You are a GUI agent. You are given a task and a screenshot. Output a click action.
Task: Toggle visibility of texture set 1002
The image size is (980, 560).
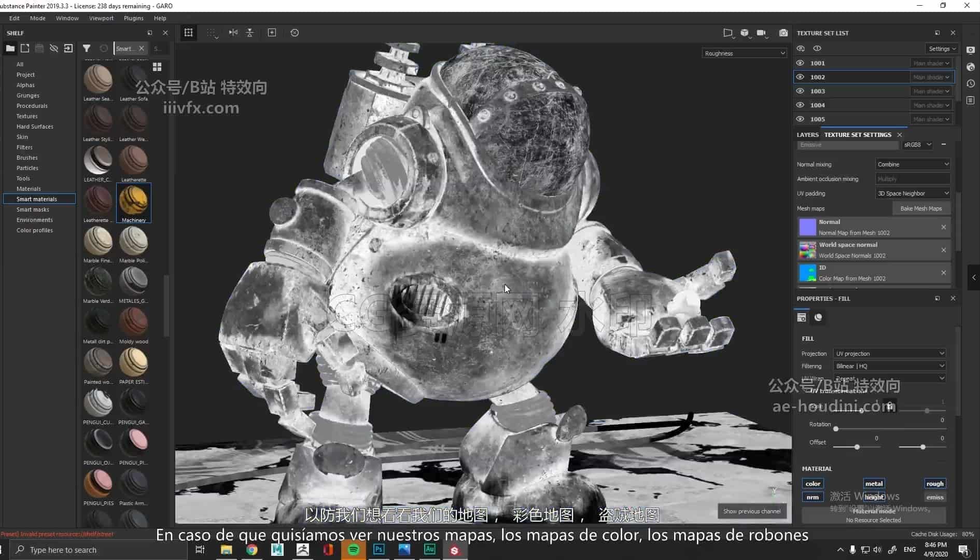[x=801, y=77]
